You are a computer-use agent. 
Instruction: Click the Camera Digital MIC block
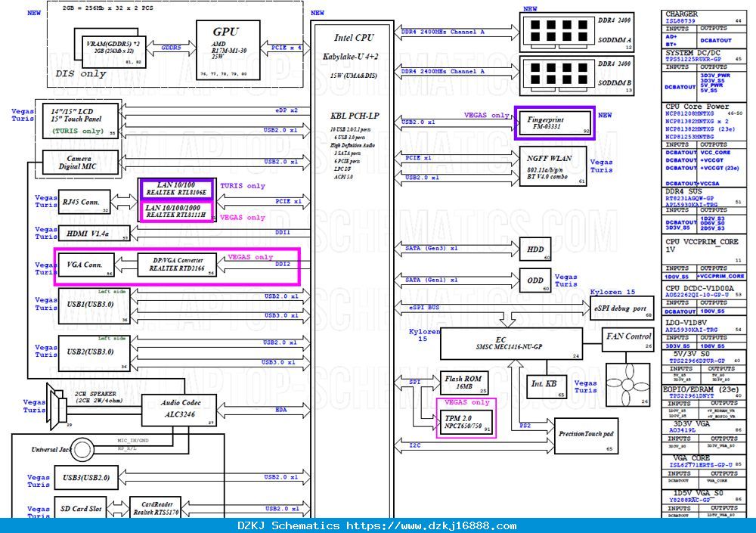tap(81, 163)
